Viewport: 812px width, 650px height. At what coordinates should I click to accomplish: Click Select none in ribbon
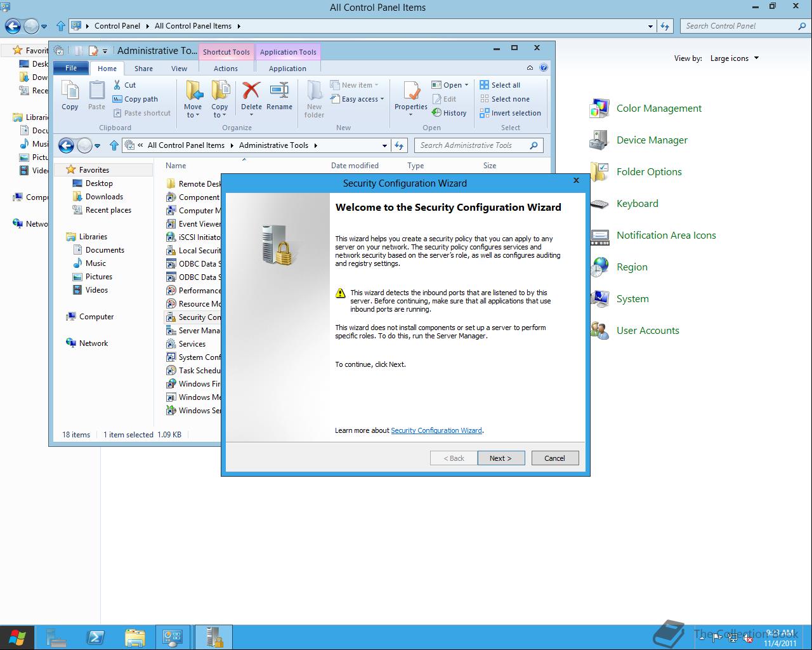pyautogui.click(x=504, y=99)
